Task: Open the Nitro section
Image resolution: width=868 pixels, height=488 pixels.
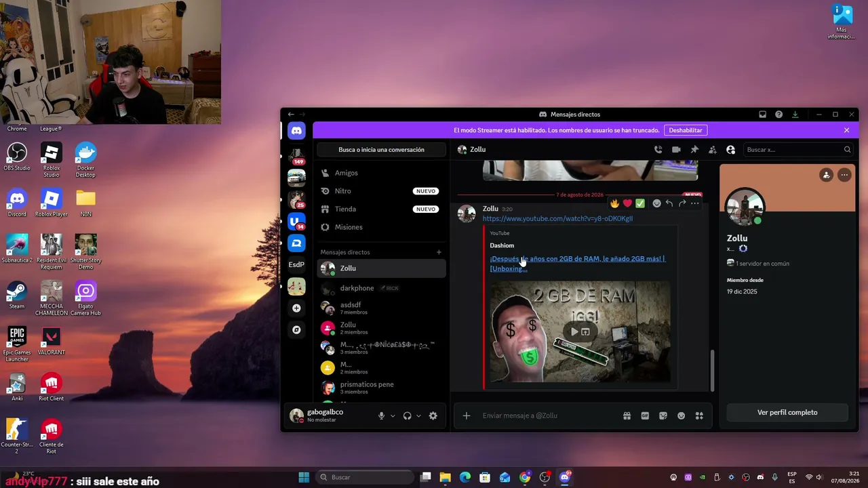Action: point(381,191)
